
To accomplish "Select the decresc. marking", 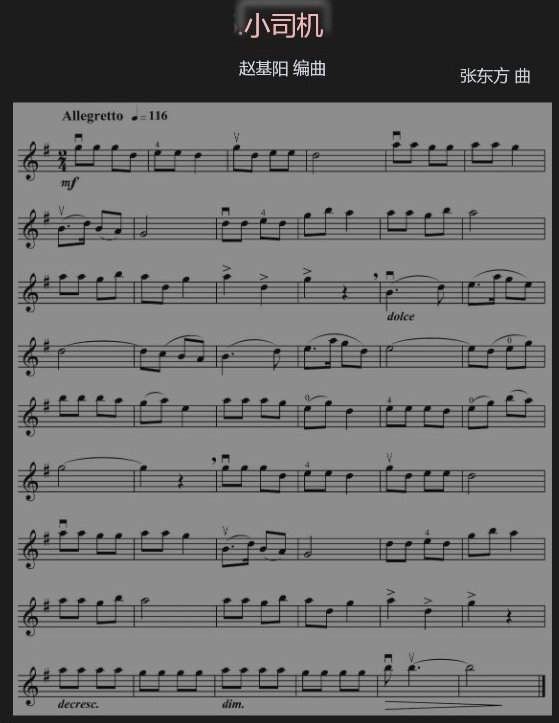I will tap(78, 704).
